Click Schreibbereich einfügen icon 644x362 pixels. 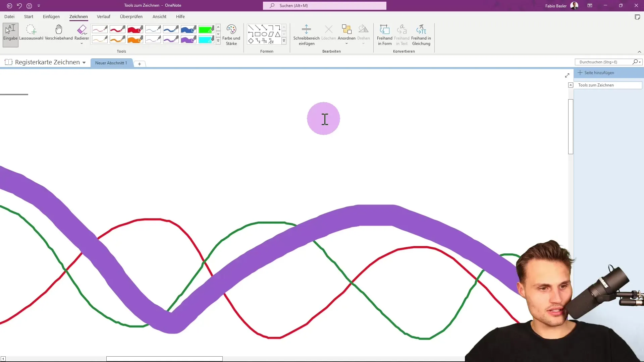(306, 29)
